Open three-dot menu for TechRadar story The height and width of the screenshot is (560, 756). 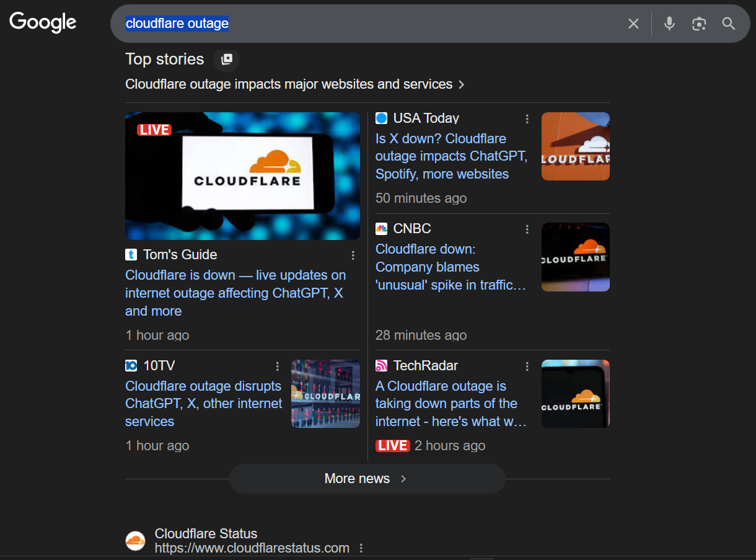527,367
